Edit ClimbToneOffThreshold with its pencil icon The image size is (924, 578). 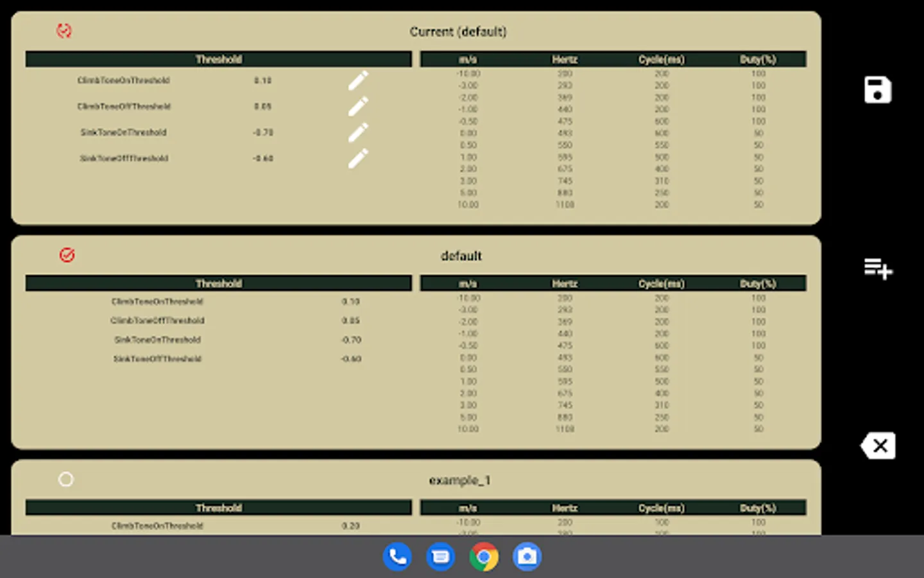click(358, 106)
